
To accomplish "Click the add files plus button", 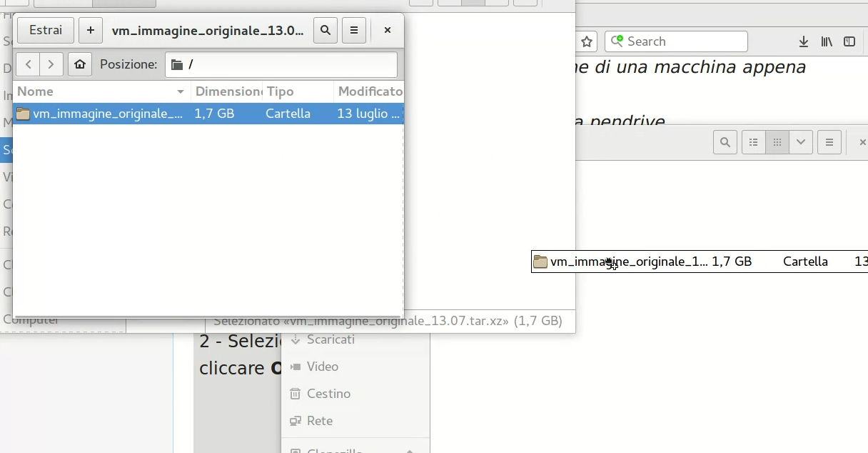I will pyautogui.click(x=90, y=31).
